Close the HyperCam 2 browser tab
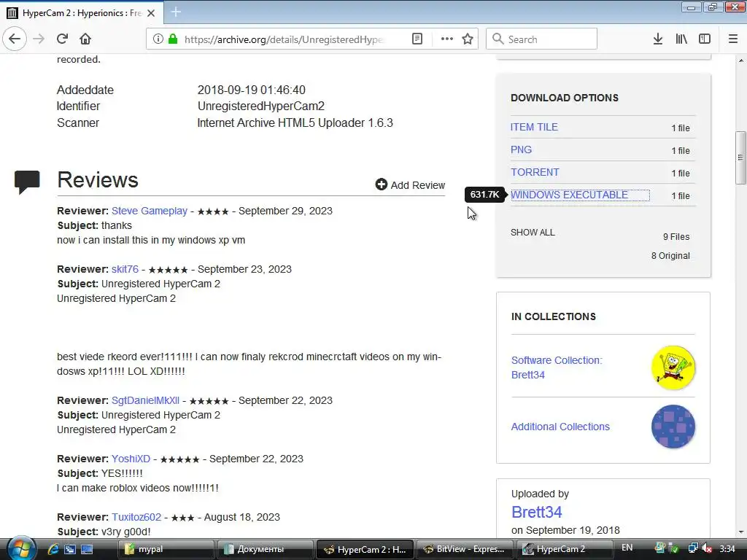 151,13
